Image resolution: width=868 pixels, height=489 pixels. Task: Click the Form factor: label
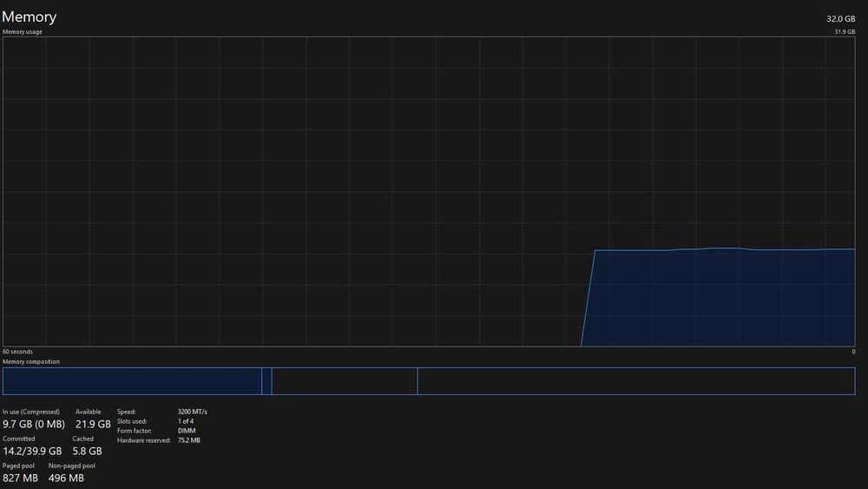click(134, 431)
